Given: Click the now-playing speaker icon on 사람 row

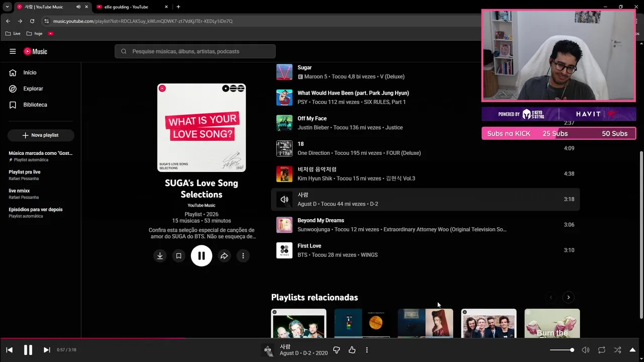Looking at the screenshot, I should click(x=284, y=200).
